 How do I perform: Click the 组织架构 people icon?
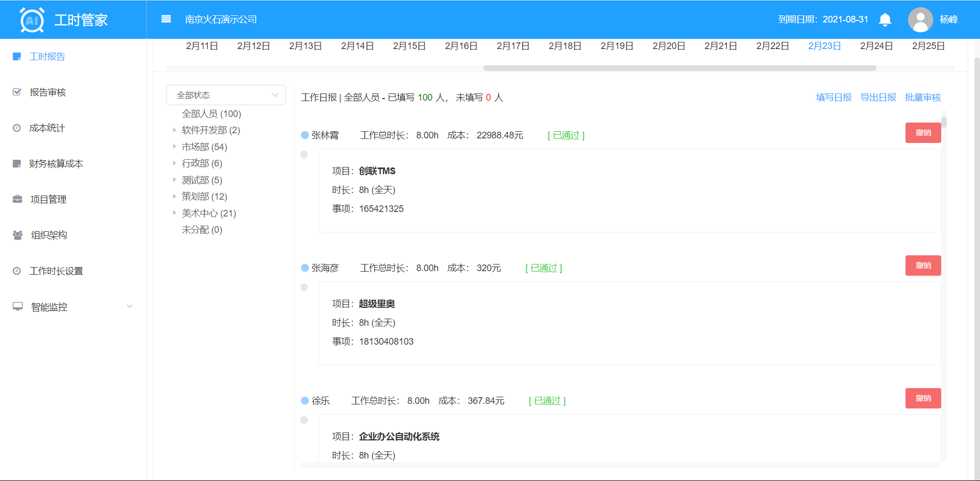[17, 235]
